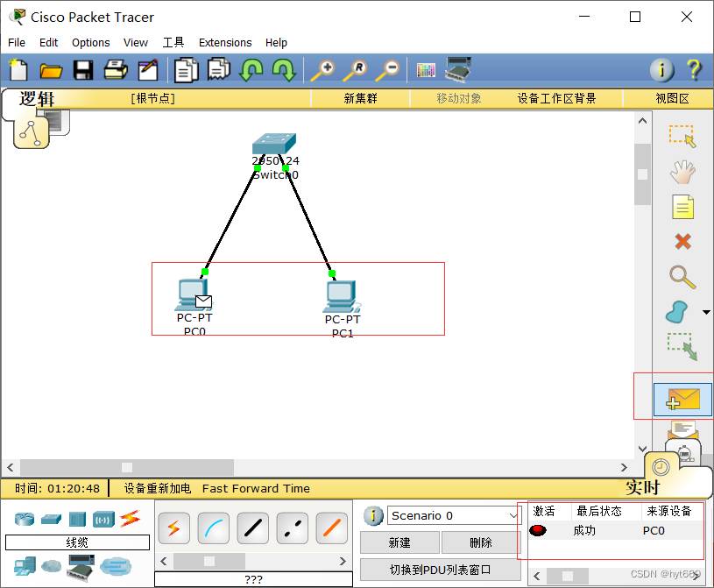Select the Resize Shape tool

(682, 347)
